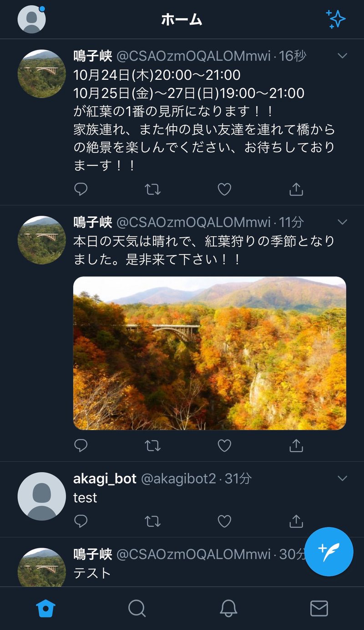364x630 pixels.
Task: Like the akagi_bot test tweet
Action: tap(224, 521)
